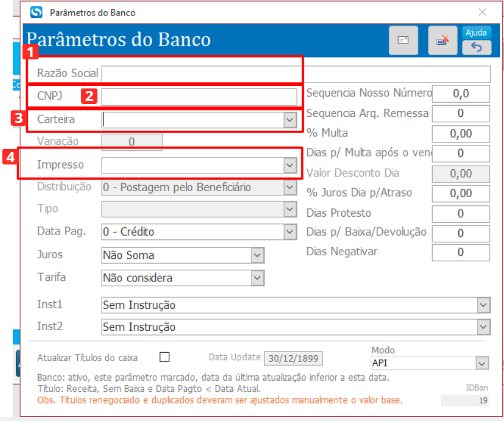Click the delete icon with red X
This screenshot has width=504, height=421.
tap(442, 40)
